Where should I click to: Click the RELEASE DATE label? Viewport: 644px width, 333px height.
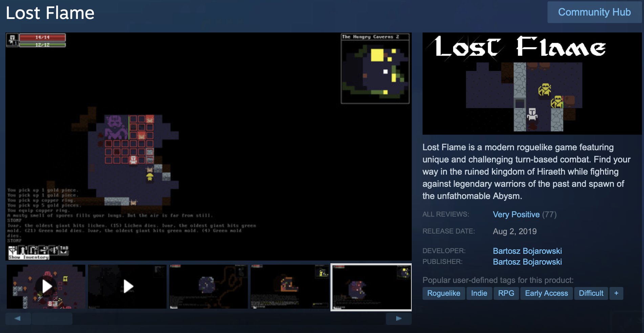tap(449, 231)
